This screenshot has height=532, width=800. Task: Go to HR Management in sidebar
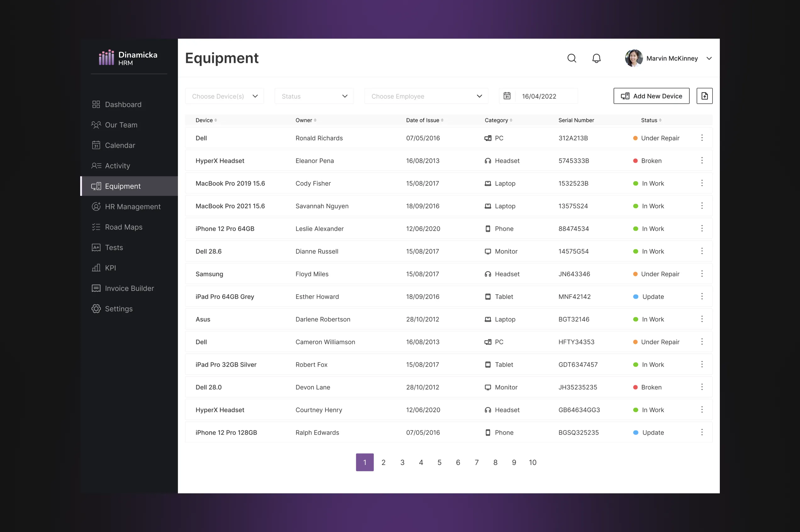[x=132, y=207]
